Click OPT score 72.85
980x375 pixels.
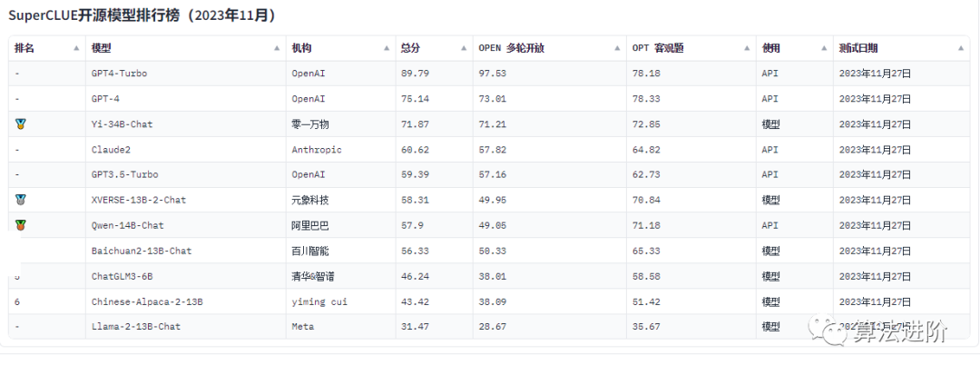pos(646,124)
